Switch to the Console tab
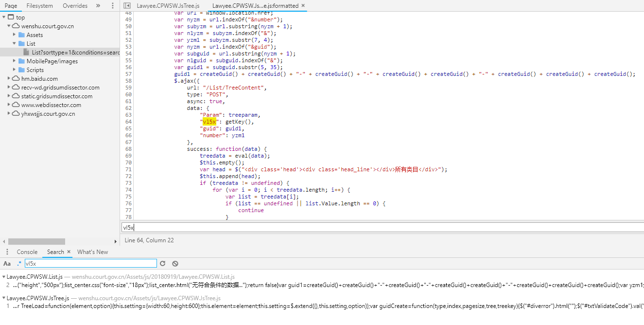Viewport: 644px width, 325px height. click(x=27, y=252)
